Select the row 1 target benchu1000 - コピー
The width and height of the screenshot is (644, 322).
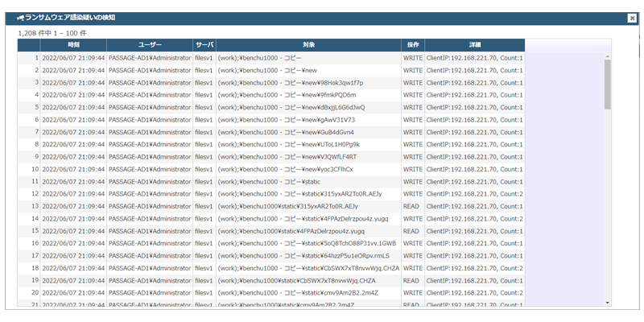[x=259, y=58]
